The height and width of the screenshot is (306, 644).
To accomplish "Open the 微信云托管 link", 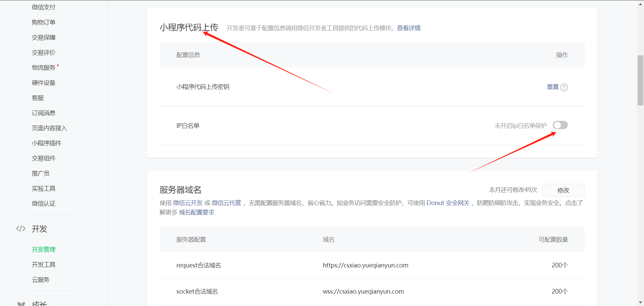I will [x=226, y=203].
